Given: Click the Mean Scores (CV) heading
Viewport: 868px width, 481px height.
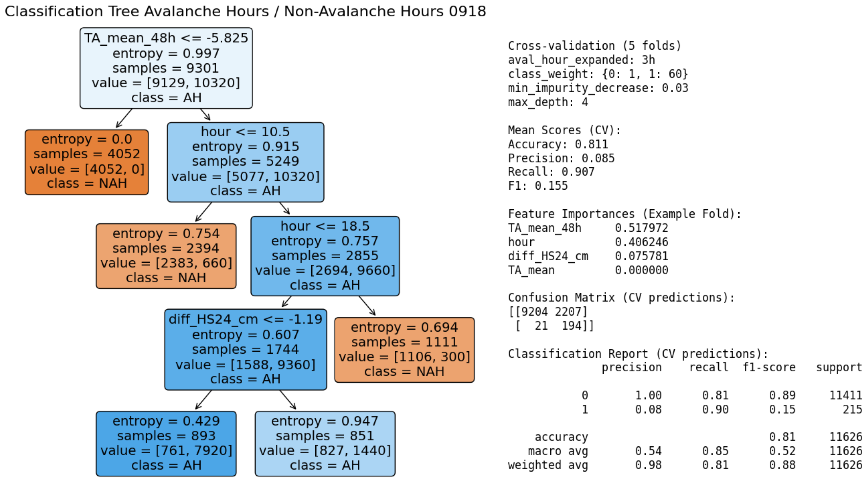Looking at the screenshot, I should click(564, 130).
